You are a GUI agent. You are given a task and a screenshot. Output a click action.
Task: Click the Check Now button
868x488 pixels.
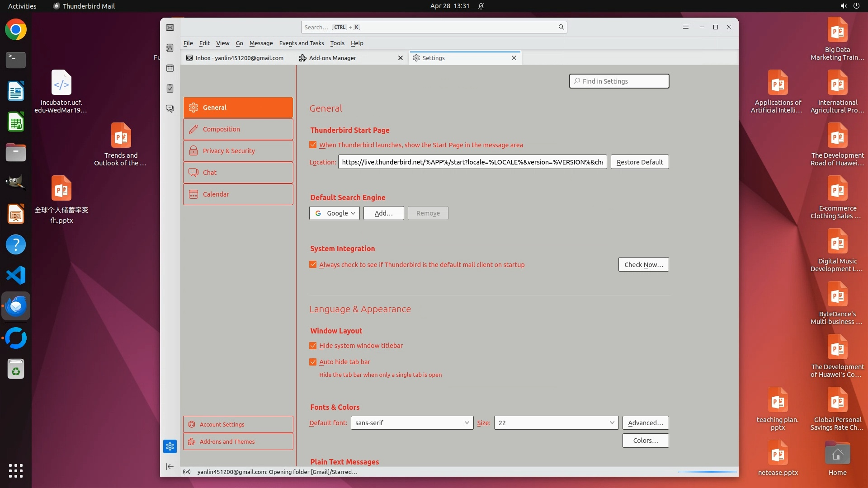coord(643,265)
